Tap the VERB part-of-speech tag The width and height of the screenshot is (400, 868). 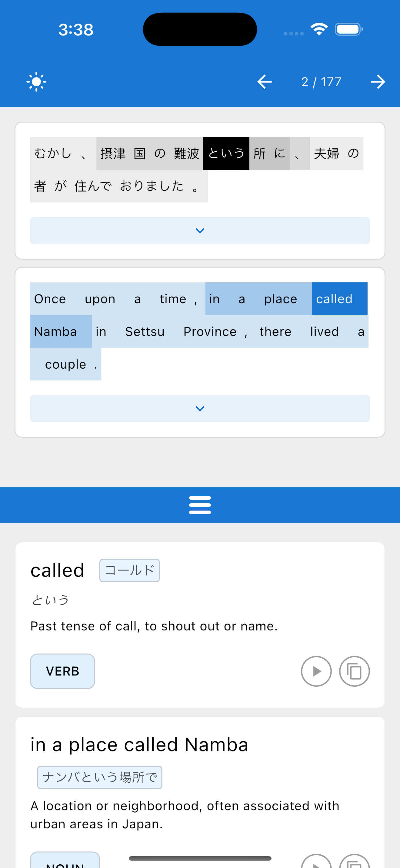(x=62, y=671)
